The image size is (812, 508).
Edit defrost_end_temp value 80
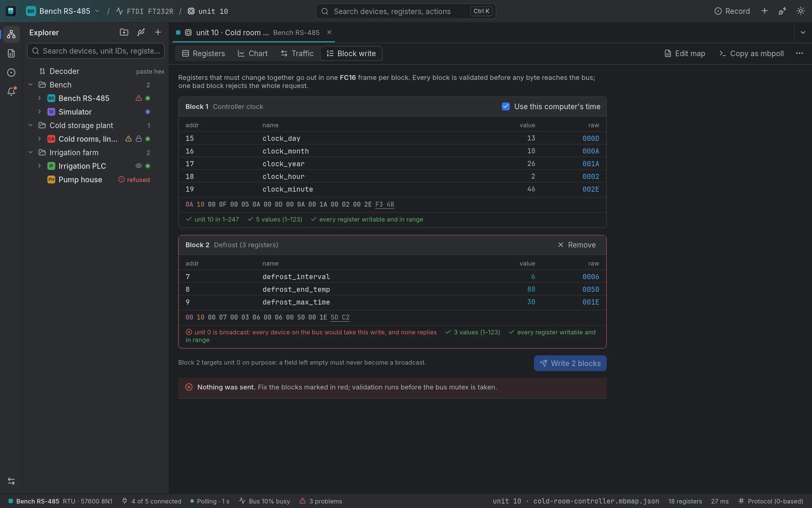tap(531, 289)
